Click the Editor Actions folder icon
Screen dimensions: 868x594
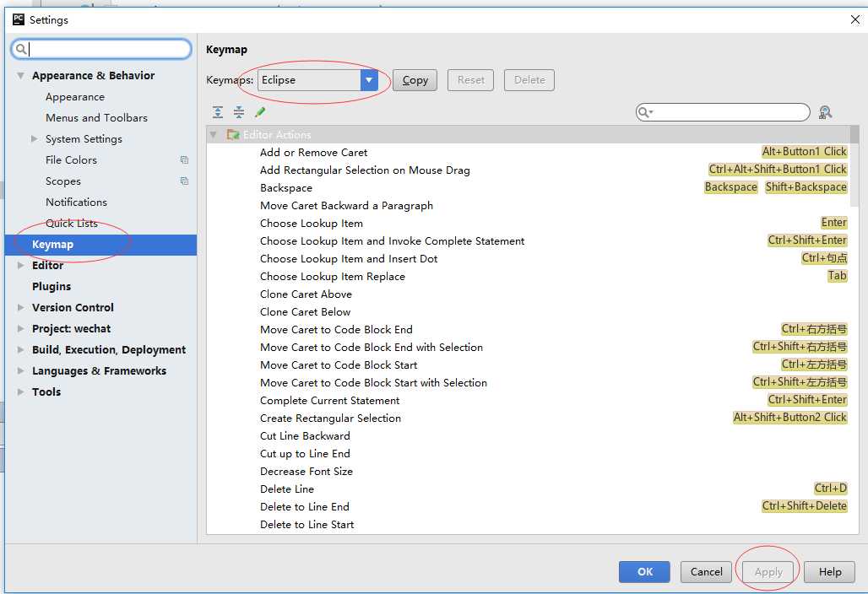pyautogui.click(x=232, y=134)
